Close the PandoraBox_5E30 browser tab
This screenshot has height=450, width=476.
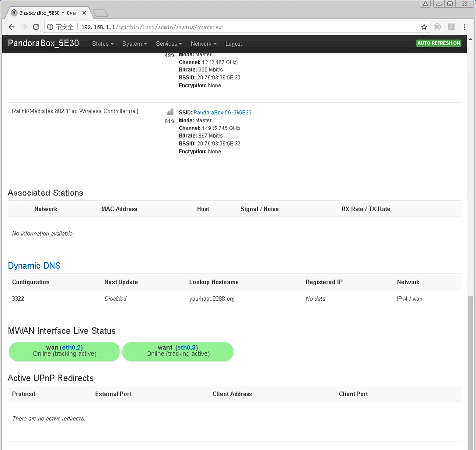pos(84,13)
